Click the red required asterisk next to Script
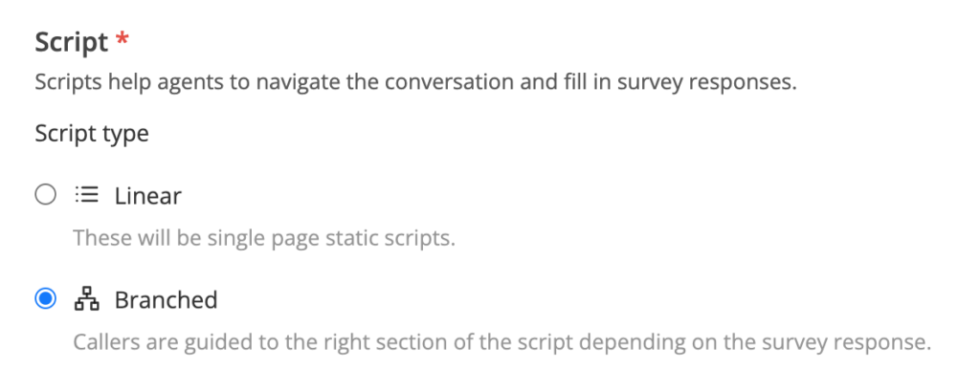The height and width of the screenshot is (390, 980). point(122,39)
